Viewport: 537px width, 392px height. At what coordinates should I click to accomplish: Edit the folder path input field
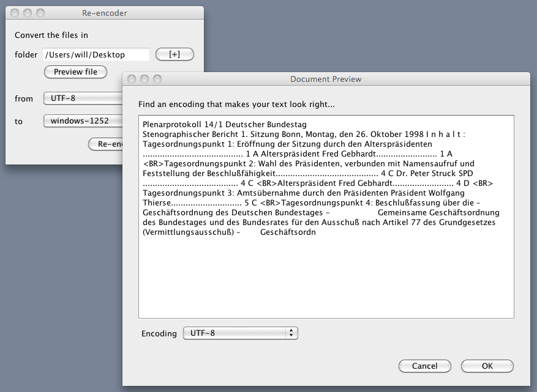[x=95, y=54]
